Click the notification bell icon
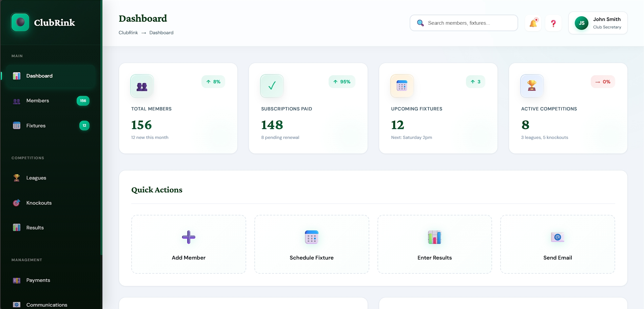This screenshot has width=644, height=309. pos(533,23)
